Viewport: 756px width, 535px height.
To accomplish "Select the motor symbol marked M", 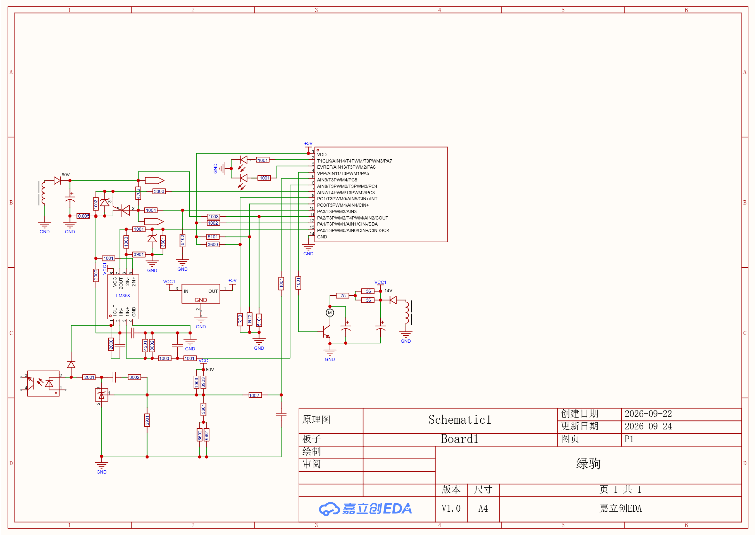I will pyautogui.click(x=330, y=313).
